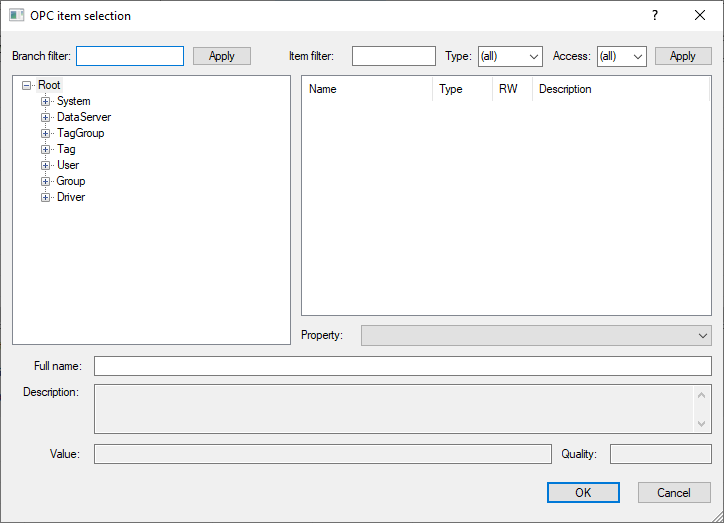Select the User tree item
The image size is (724, 523).
[x=68, y=165]
